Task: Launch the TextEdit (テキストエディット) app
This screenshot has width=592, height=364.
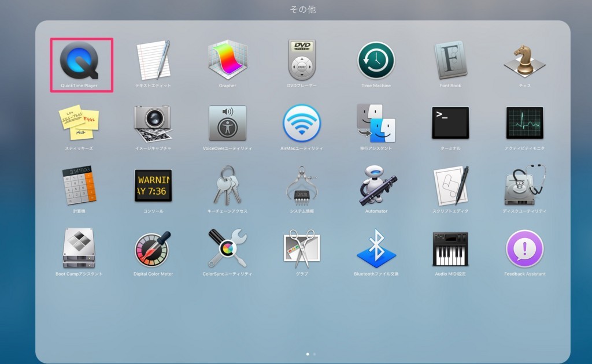Action: (x=153, y=60)
